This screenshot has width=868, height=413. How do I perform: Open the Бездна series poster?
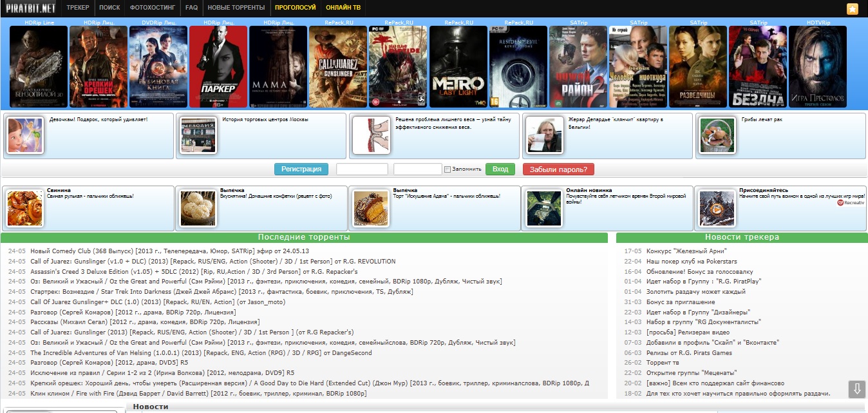click(x=758, y=66)
